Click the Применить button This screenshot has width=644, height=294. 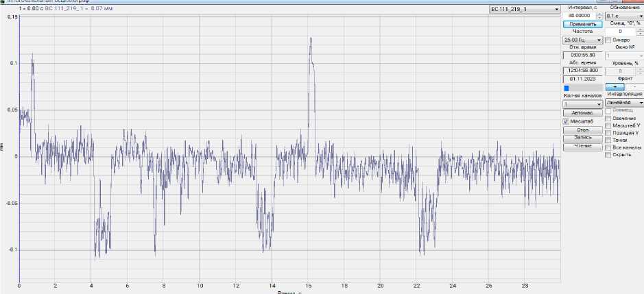point(582,24)
